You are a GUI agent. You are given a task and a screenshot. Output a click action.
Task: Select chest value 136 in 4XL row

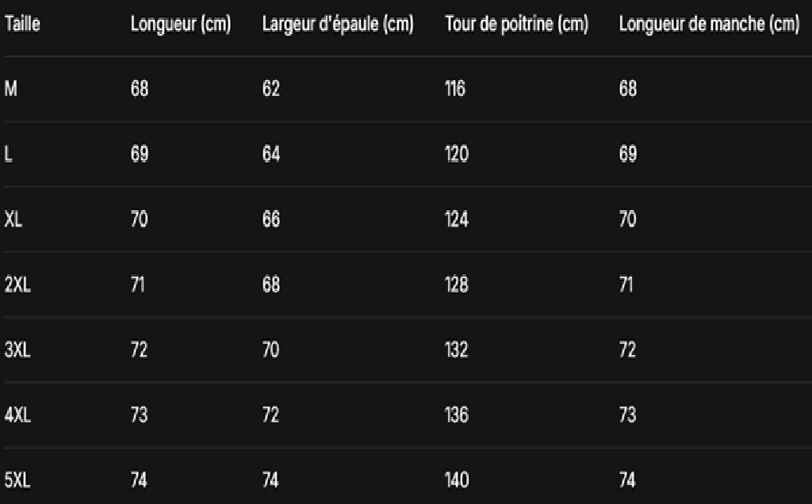(x=457, y=415)
